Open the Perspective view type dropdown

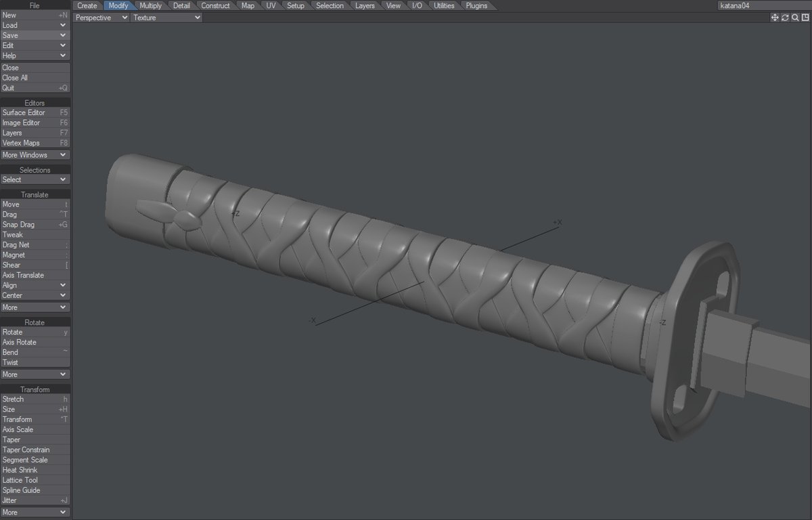(101, 18)
